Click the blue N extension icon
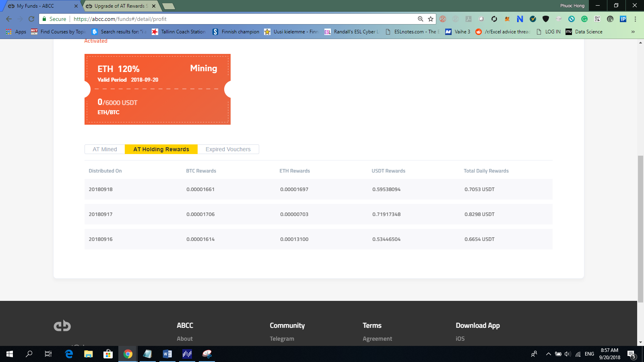This screenshot has width=644, height=362. click(x=520, y=19)
